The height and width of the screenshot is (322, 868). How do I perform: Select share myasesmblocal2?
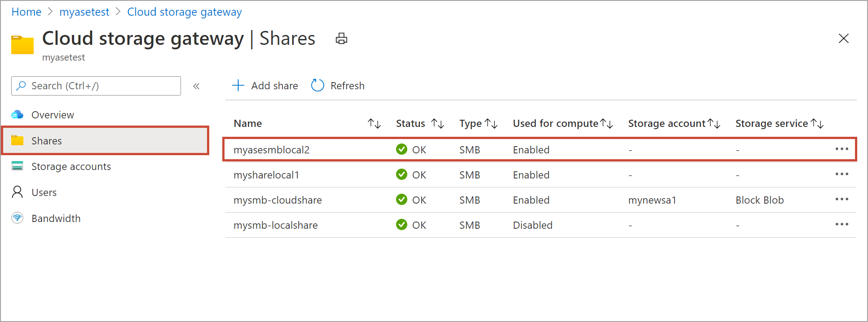tap(271, 150)
